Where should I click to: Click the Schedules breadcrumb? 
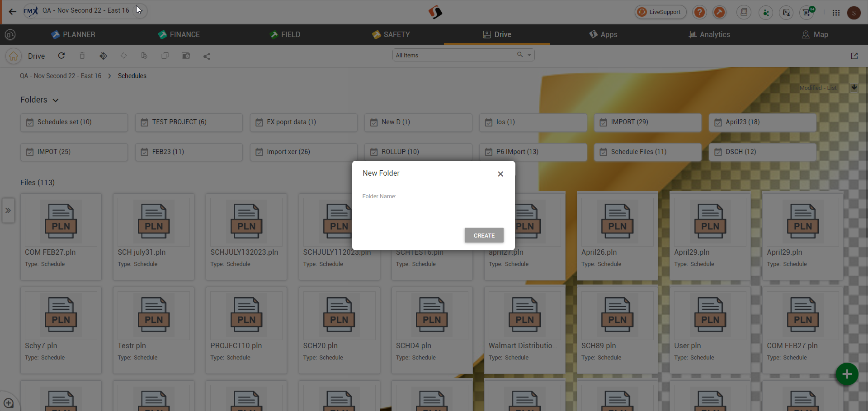coord(132,76)
